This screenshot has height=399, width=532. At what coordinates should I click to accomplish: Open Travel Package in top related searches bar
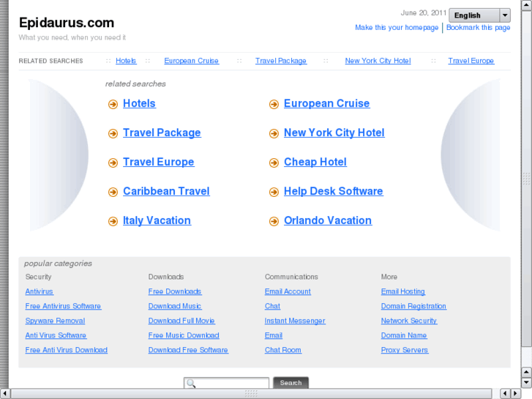[281, 61]
